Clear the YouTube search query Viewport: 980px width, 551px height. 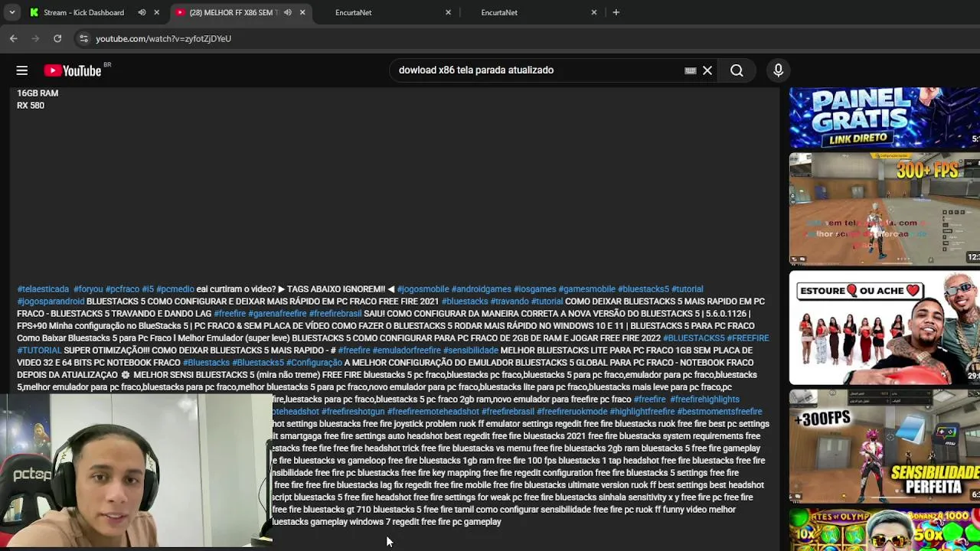pos(707,70)
